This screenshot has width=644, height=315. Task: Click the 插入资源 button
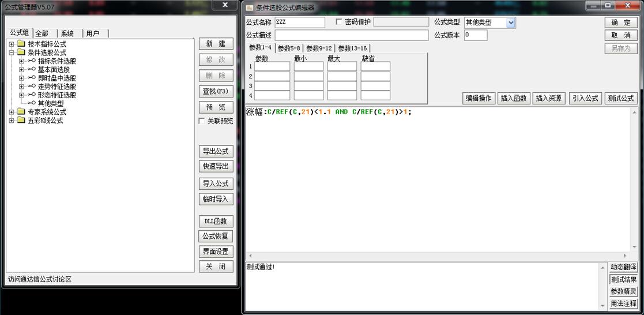[549, 98]
